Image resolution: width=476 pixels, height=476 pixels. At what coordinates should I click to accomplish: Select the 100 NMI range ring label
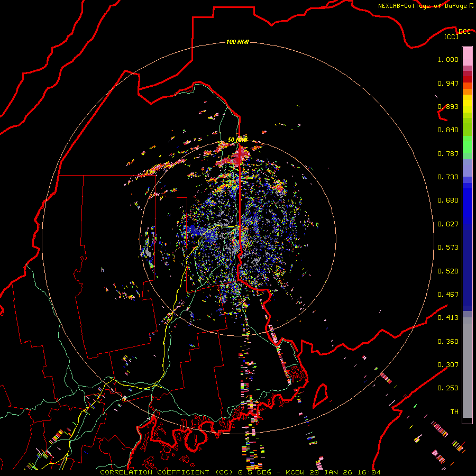click(x=237, y=42)
